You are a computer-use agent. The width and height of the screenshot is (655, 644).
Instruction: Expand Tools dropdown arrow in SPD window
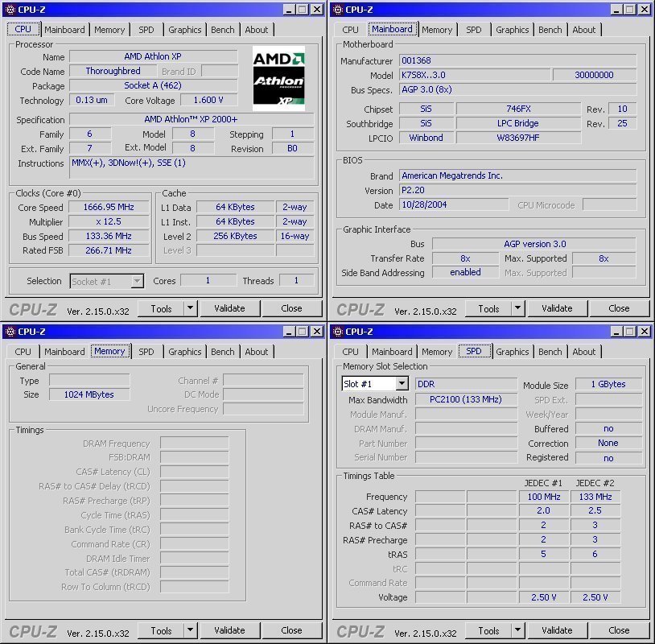point(517,630)
